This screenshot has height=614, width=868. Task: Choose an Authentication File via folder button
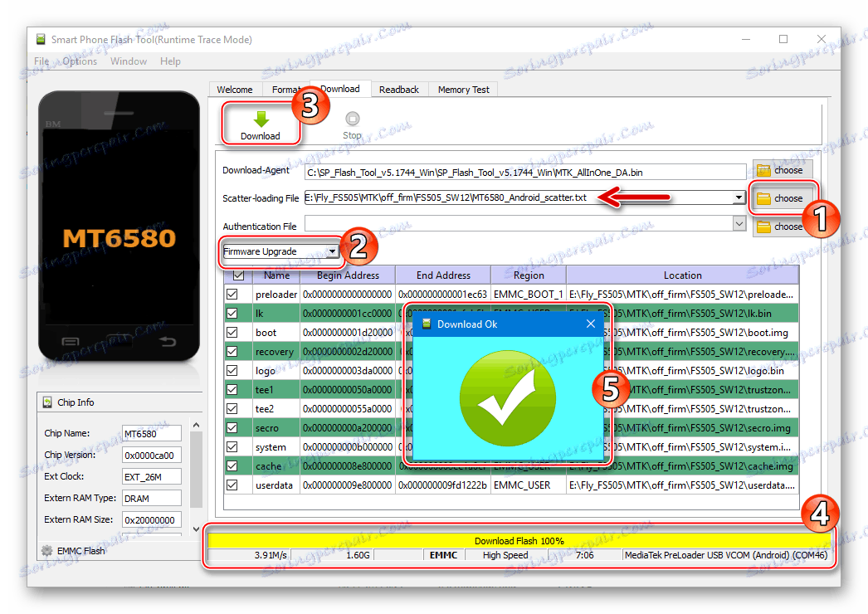(x=780, y=227)
